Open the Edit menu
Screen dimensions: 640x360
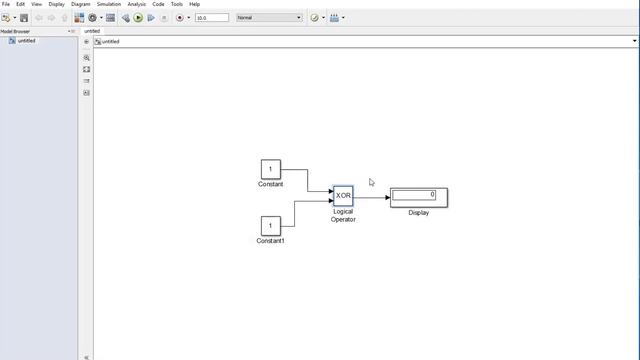20,4
